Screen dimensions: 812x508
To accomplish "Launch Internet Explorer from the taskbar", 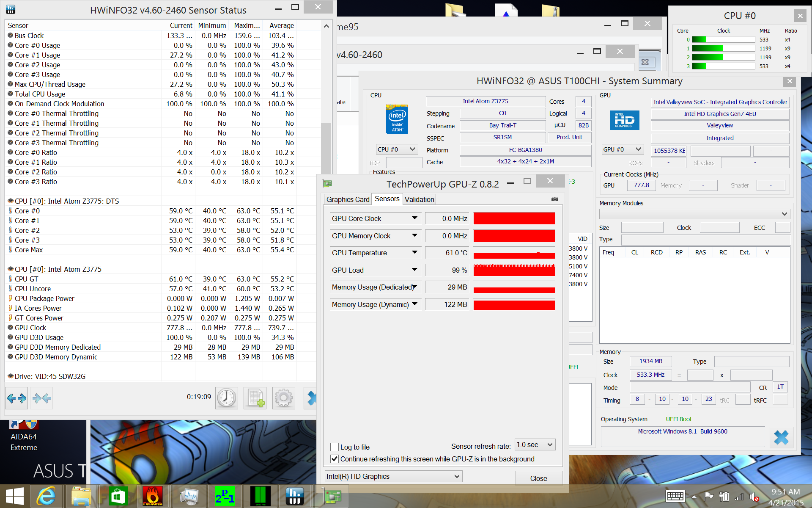I will (46, 496).
